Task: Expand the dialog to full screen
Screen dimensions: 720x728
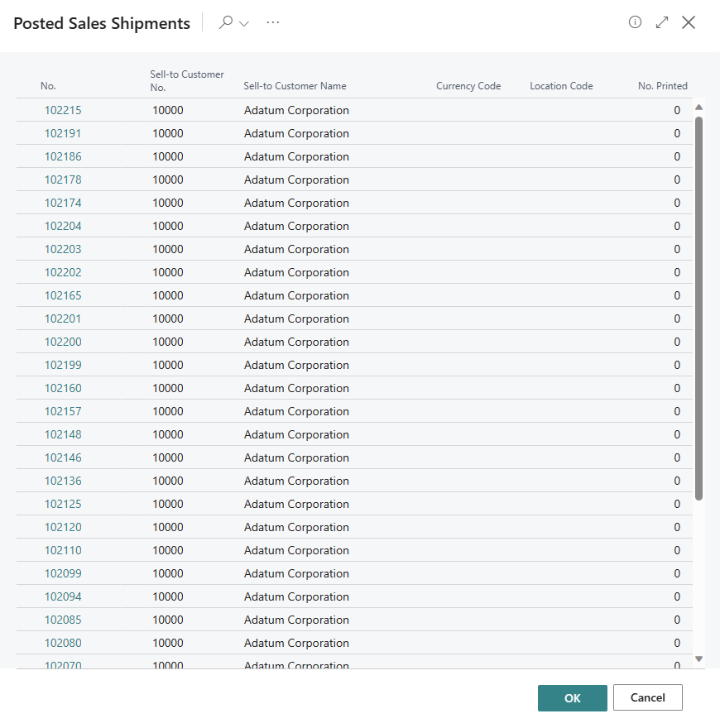Action: click(x=661, y=23)
